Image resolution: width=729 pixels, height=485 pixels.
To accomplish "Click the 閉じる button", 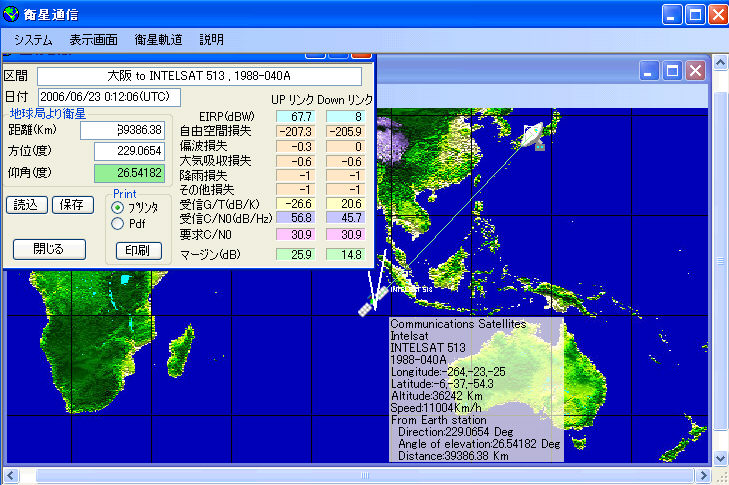I will click(x=48, y=249).
